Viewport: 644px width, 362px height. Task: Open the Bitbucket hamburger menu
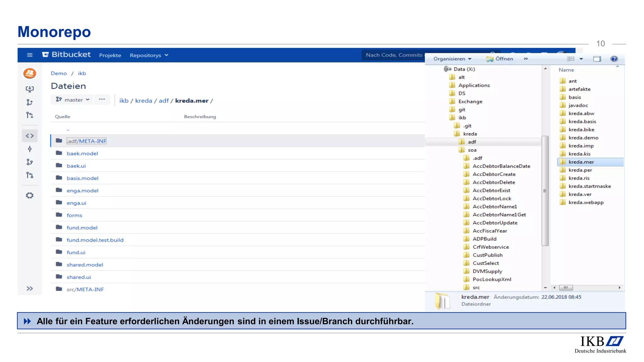coord(30,55)
